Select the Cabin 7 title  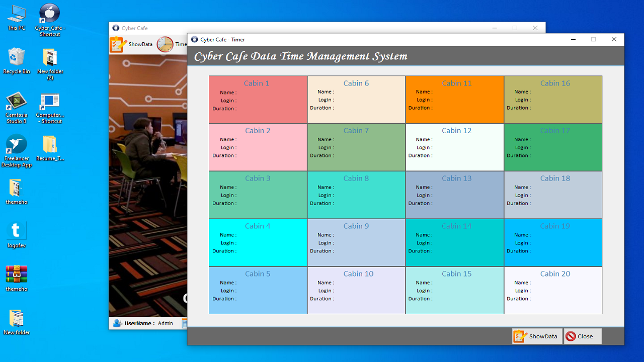tap(356, 131)
